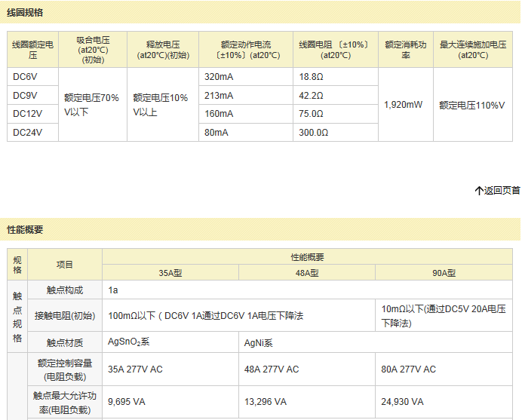Click the 1,920mW power consumption cell

tap(404, 105)
